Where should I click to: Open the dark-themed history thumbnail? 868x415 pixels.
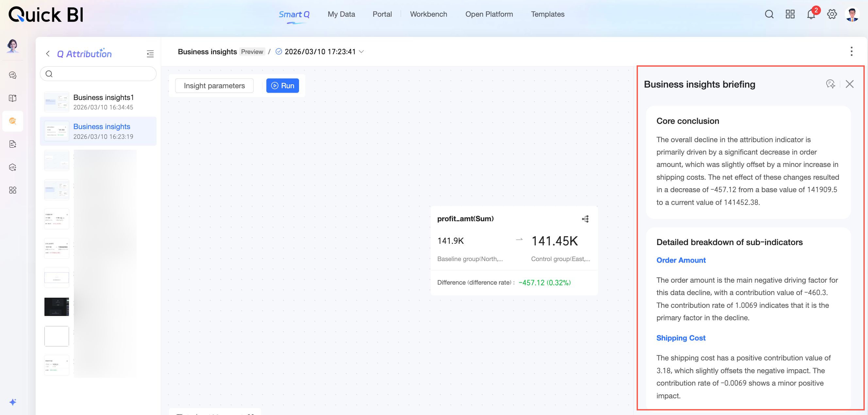(x=57, y=307)
